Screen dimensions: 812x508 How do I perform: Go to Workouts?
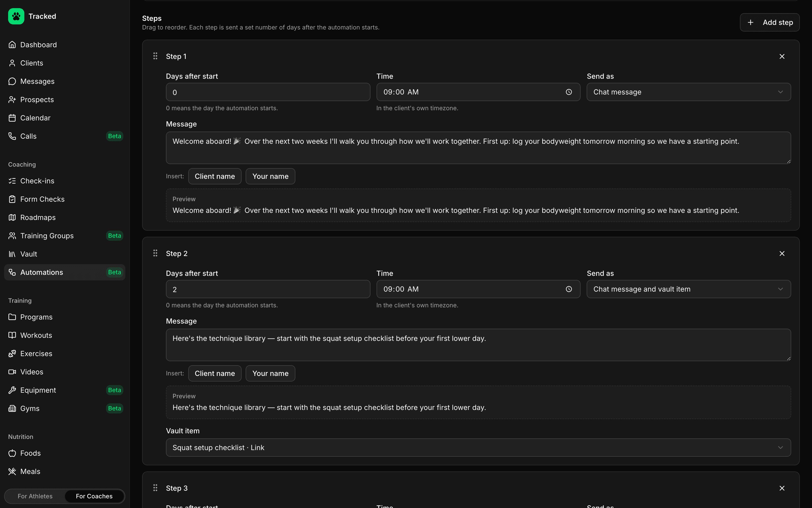pos(64,335)
